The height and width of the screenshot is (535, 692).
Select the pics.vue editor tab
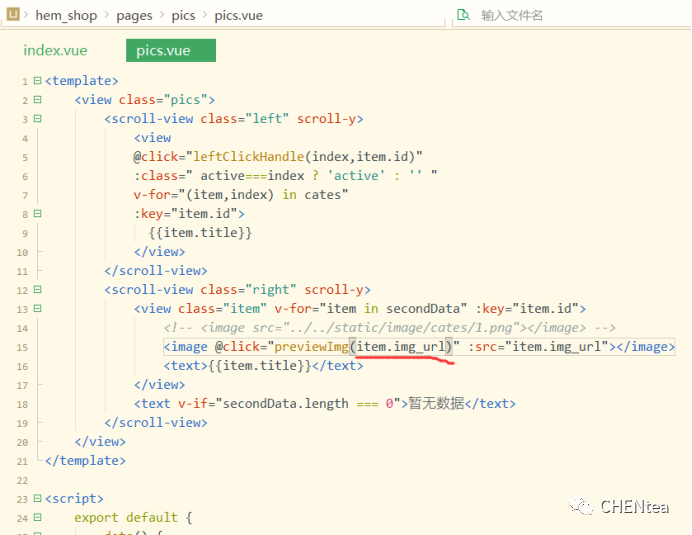click(163, 51)
